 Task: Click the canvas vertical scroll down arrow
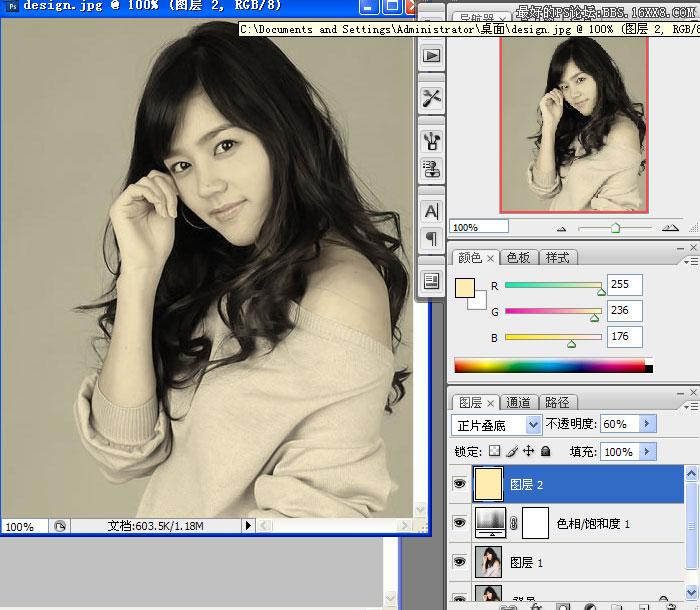[421, 509]
